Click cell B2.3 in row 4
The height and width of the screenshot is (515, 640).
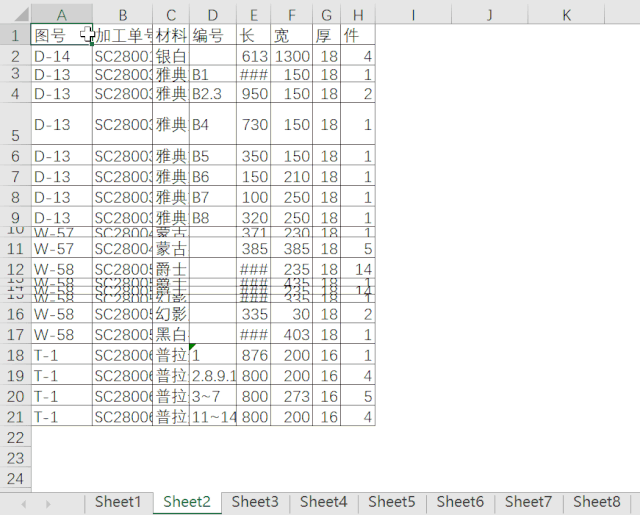[213, 93]
